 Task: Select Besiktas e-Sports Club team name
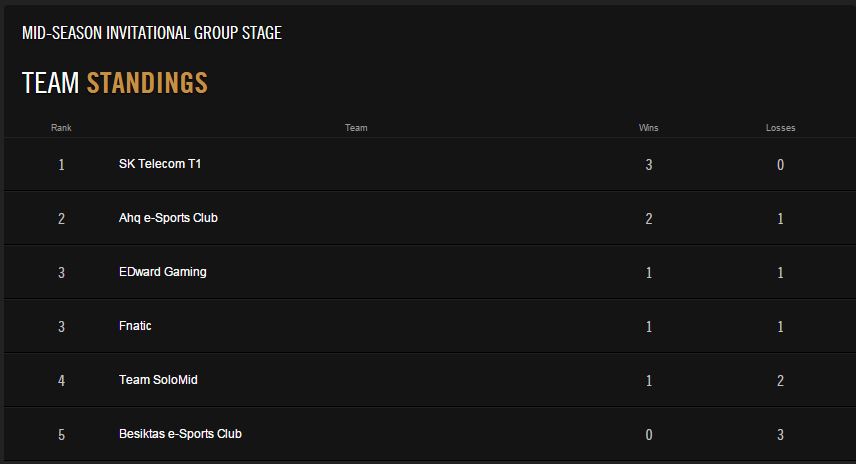click(x=180, y=434)
